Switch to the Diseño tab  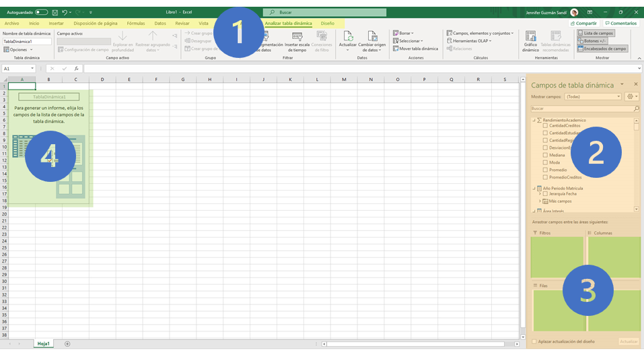tap(327, 24)
